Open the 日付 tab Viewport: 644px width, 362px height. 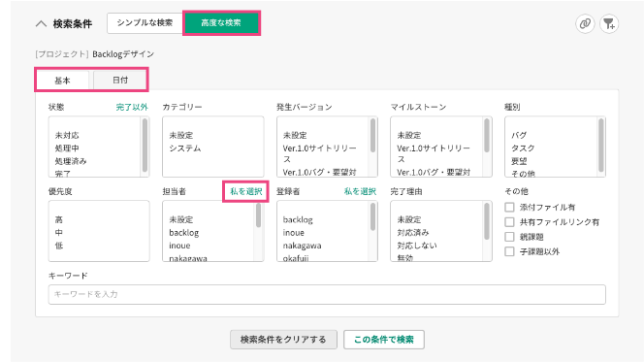(x=120, y=80)
